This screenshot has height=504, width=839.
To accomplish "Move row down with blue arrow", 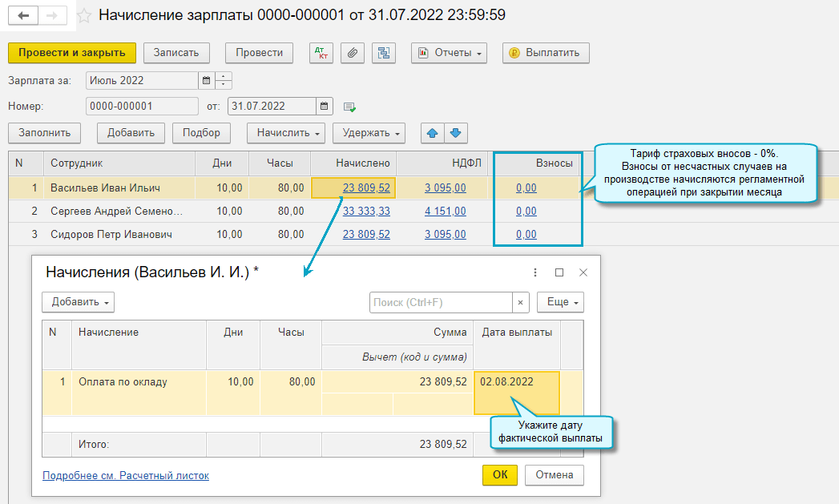I will (x=455, y=133).
